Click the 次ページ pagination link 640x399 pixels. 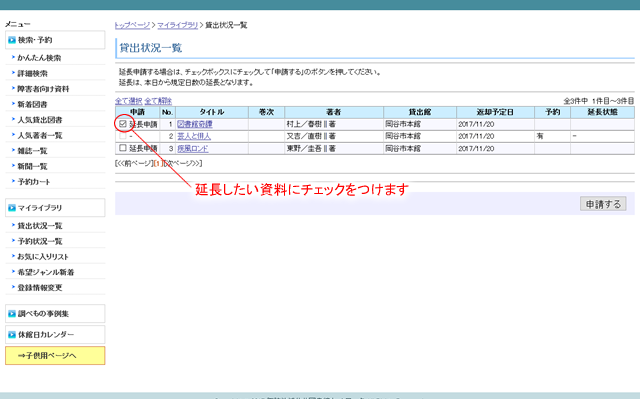182,164
